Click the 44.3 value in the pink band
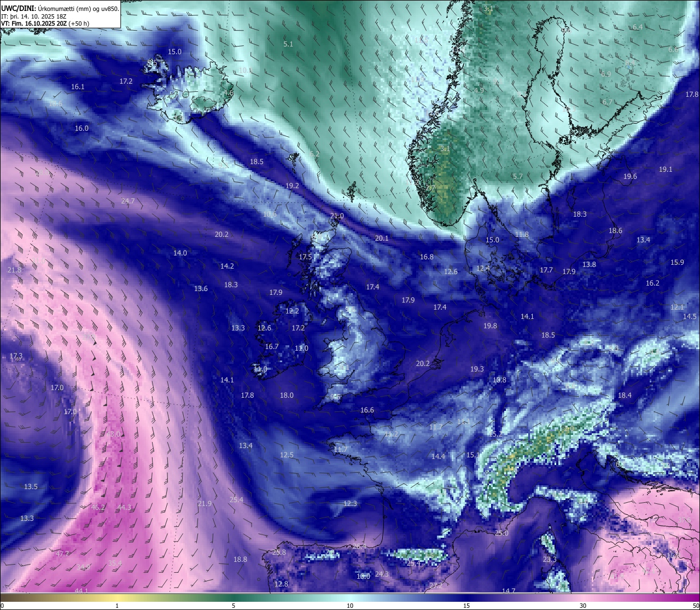Viewport: 700px width, 610px height. coord(124,507)
